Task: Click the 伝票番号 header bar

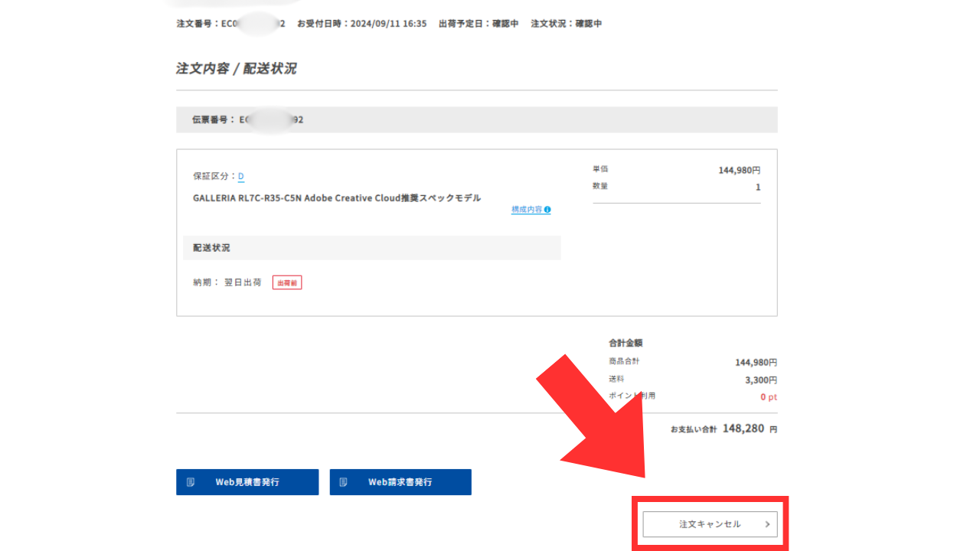Action: coord(476,119)
